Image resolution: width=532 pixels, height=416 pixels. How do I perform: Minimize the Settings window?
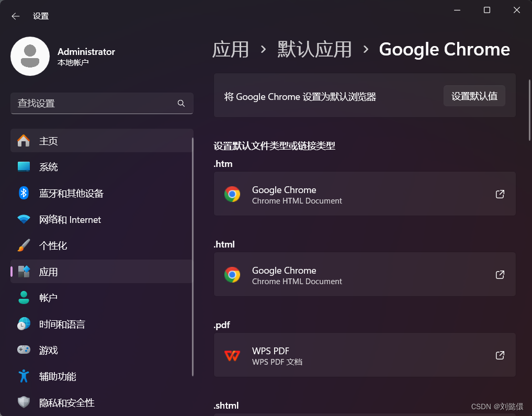(457, 10)
